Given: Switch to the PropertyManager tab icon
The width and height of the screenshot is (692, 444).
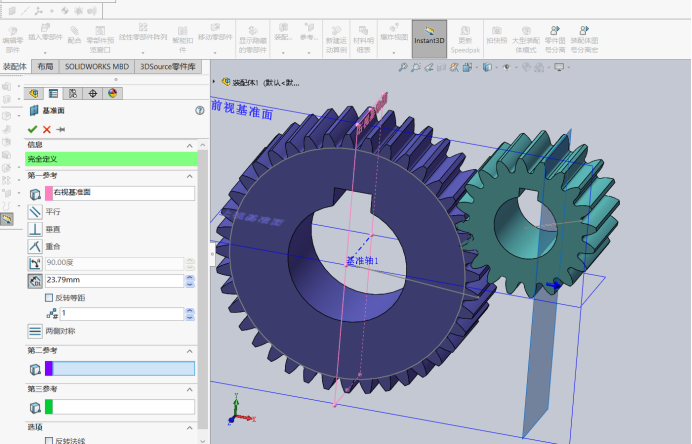Looking at the screenshot, I should (53, 93).
